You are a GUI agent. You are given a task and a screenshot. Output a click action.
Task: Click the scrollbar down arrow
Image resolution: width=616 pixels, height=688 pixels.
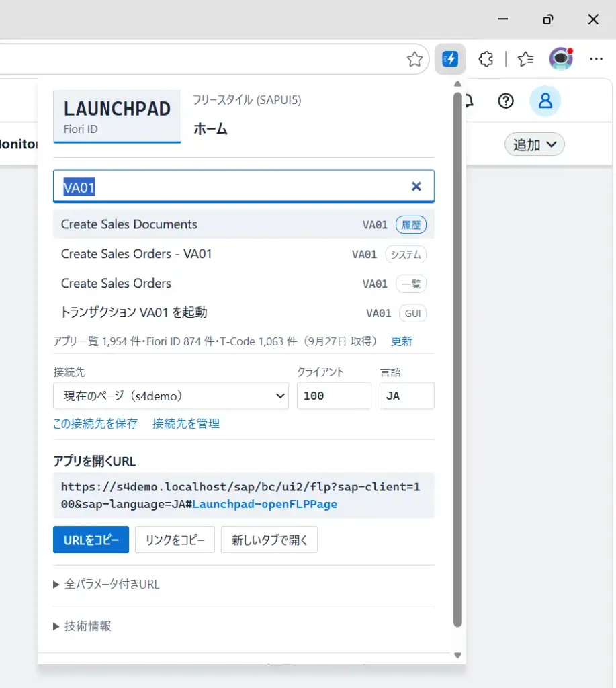click(457, 656)
